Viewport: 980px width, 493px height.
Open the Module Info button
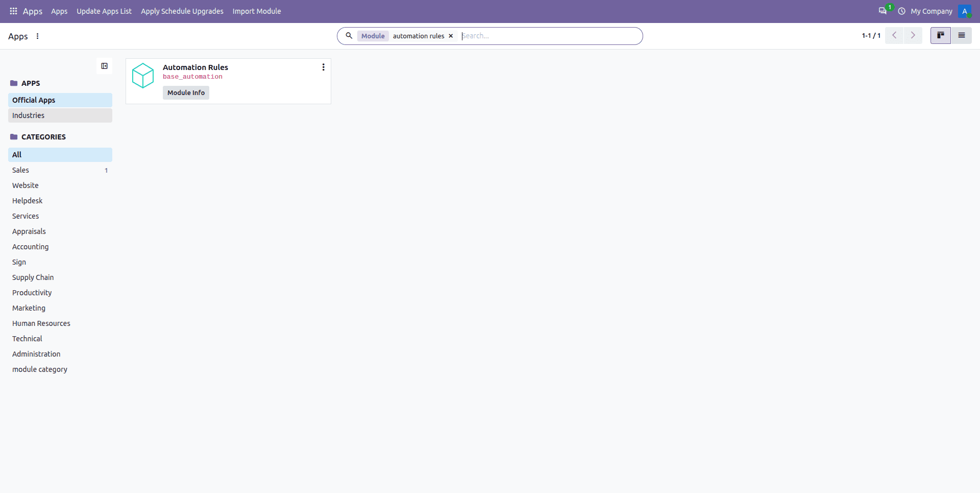tap(186, 92)
